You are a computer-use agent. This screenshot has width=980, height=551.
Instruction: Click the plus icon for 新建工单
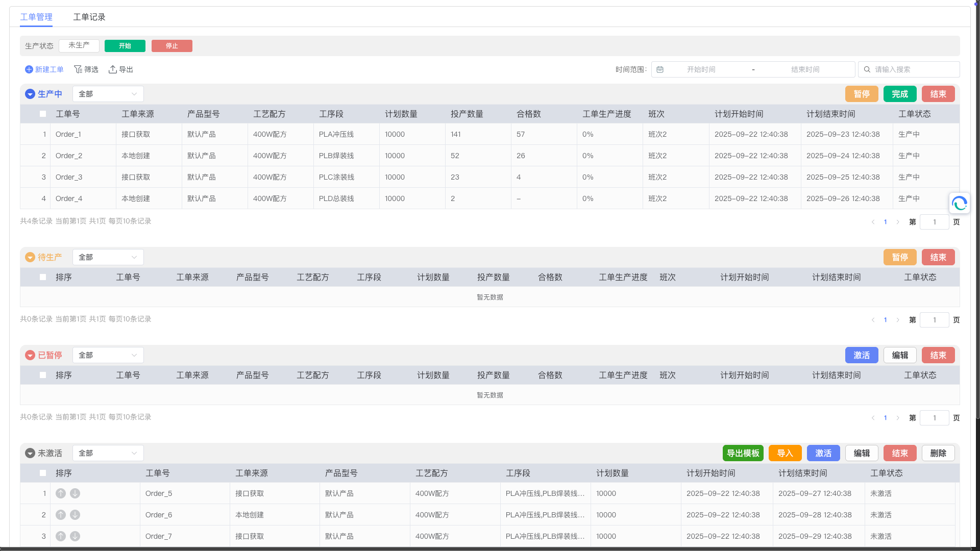coord(29,69)
